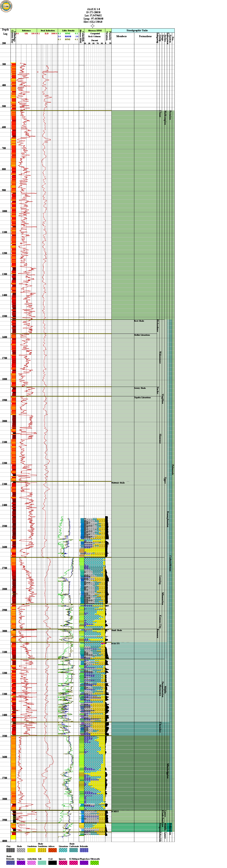Click the 'B-KC TY' marker label
Screen dimensions: 227x868
coord(116,643)
